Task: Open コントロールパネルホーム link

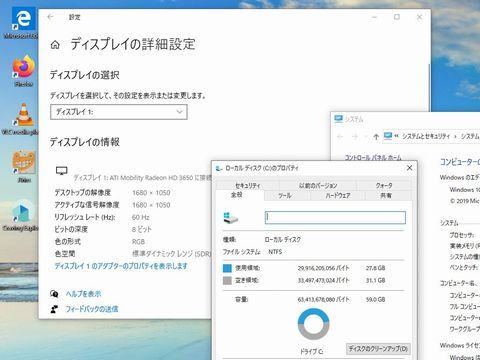Action: [x=373, y=157]
